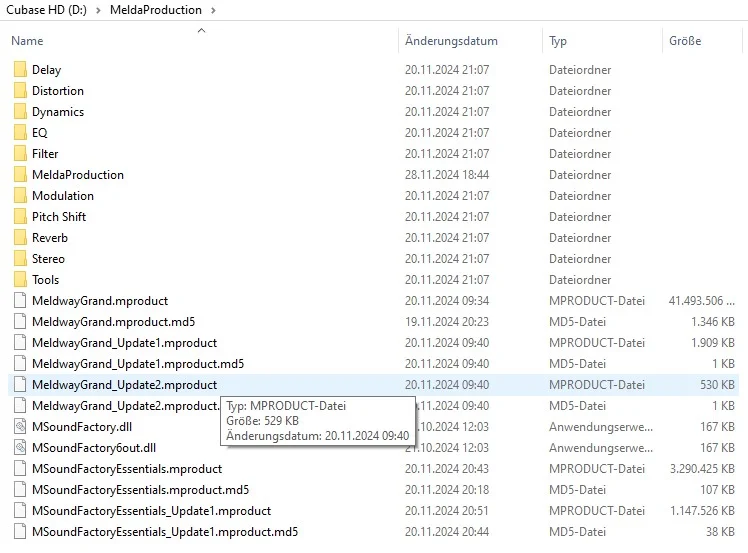Select file name MSoundFactoryEssentials.mproduct.md5
Viewport: 748px width, 553px height.
[141, 490]
